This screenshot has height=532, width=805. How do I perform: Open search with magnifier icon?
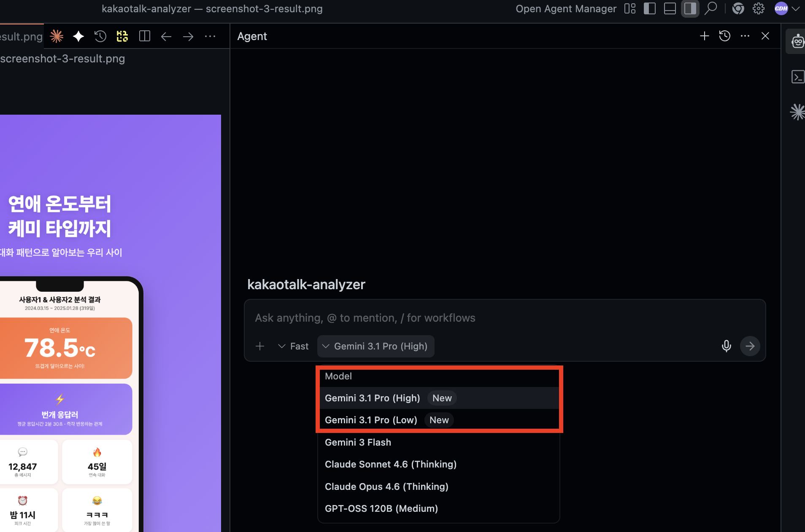coord(711,9)
